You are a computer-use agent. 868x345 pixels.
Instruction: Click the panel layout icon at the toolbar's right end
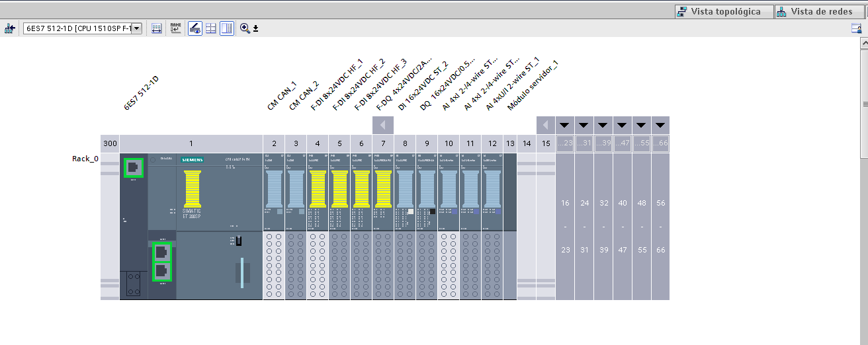(x=856, y=28)
